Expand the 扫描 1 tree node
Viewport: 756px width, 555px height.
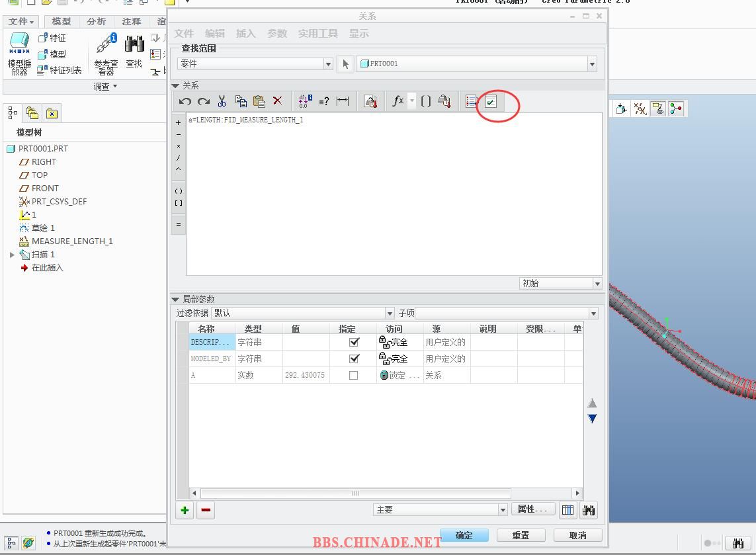(x=12, y=255)
